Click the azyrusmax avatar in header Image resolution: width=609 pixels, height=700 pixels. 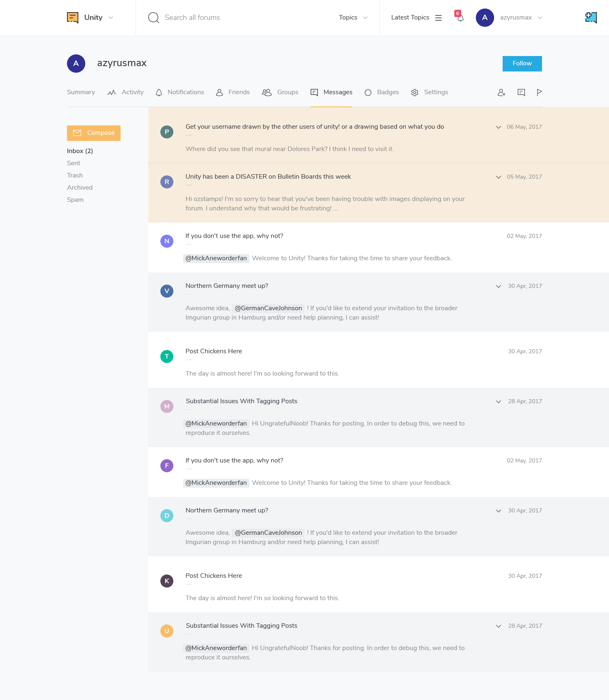pos(485,17)
